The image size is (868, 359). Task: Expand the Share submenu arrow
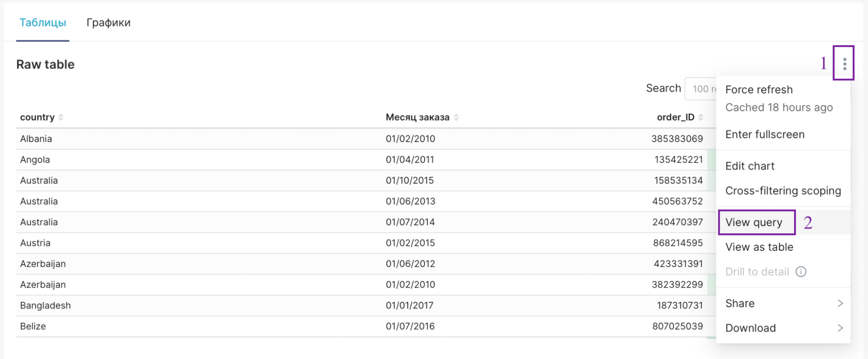840,303
